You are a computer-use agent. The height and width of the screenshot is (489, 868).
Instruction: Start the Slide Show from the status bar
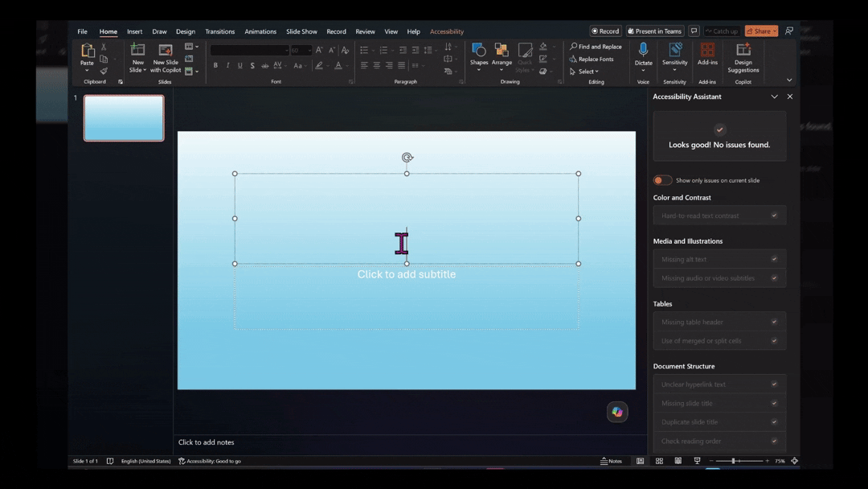tap(697, 460)
